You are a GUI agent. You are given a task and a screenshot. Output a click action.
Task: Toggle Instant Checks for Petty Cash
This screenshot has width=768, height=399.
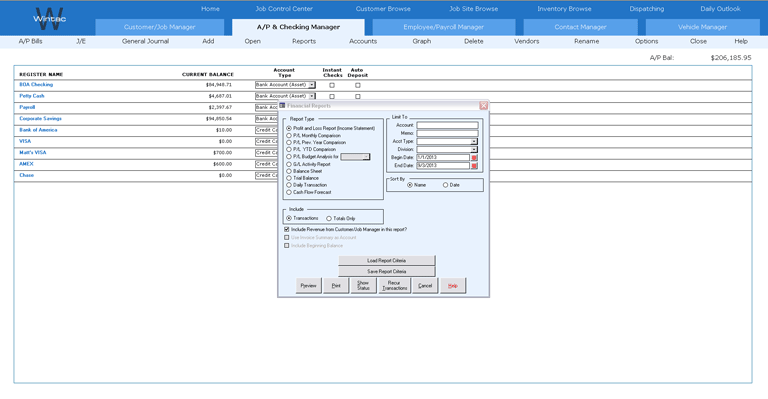pyautogui.click(x=332, y=96)
